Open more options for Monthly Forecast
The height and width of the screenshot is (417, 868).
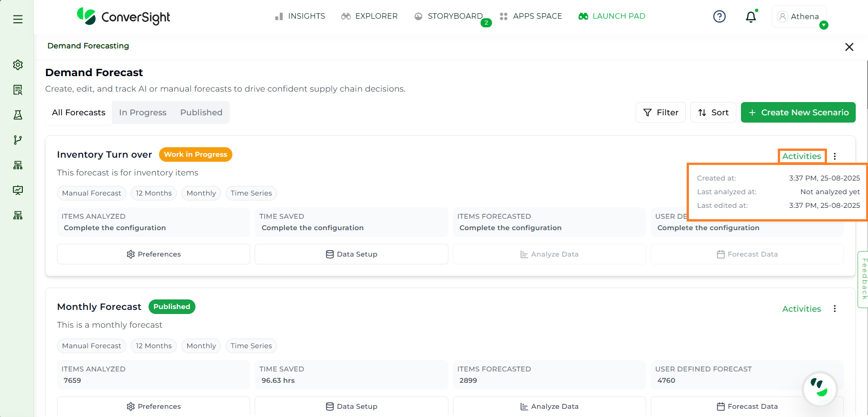pos(835,309)
